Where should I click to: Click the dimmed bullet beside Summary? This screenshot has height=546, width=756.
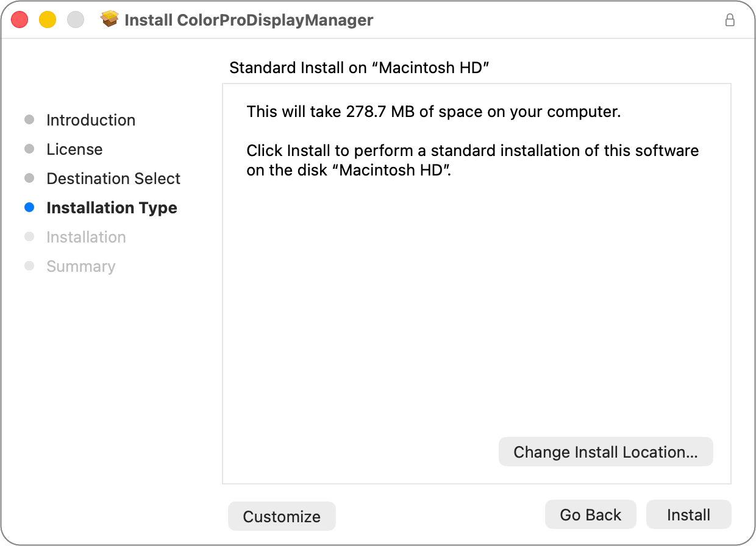pos(29,266)
